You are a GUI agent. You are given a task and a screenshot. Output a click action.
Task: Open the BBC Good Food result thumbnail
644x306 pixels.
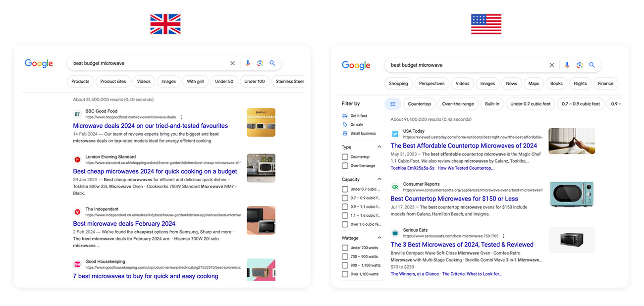[x=261, y=122]
